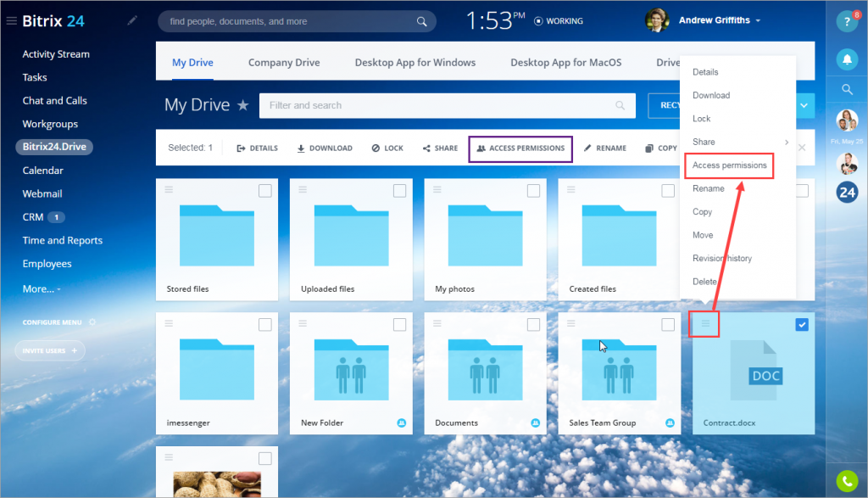This screenshot has width=868, height=498.
Task: Open the help question mark icon
Action: coord(847,21)
